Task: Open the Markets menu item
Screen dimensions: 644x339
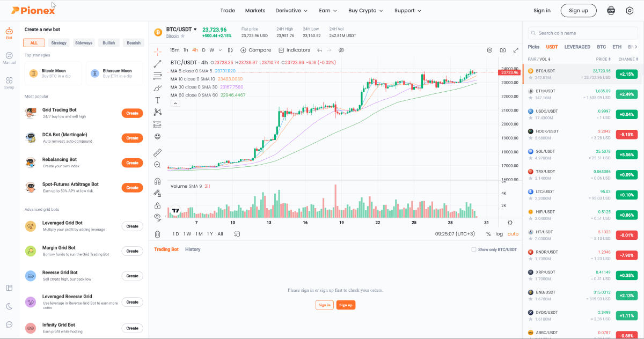Action: point(255,10)
